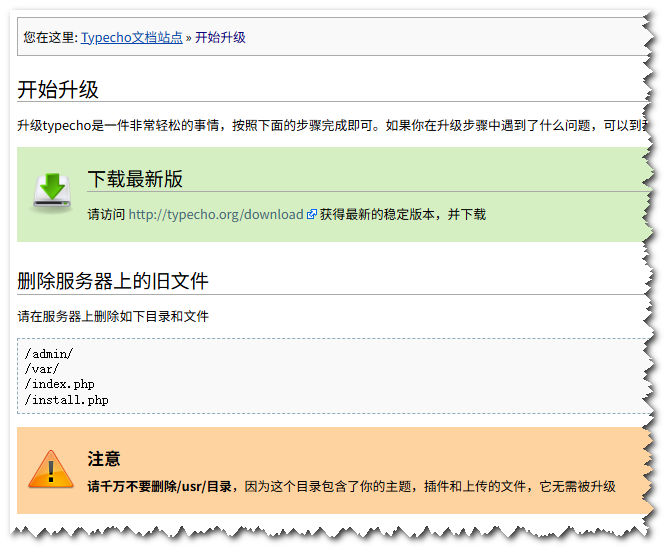
Task: Click the 开始升级 main heading
Action: [58, 89]
